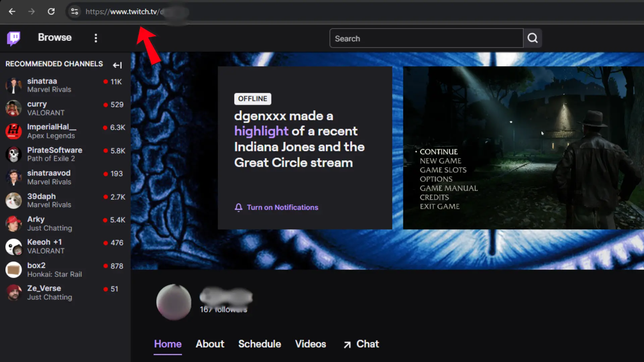Open the Indiana Jones highlight video thumbnail
The height and width of the screenshot is (362, 644).
point(523,148)
